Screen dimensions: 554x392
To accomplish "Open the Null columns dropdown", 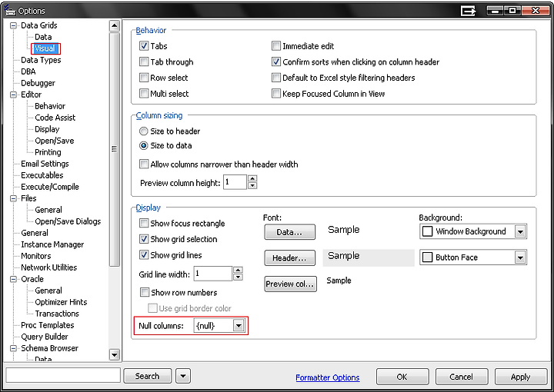I will [x=239, y=326].
